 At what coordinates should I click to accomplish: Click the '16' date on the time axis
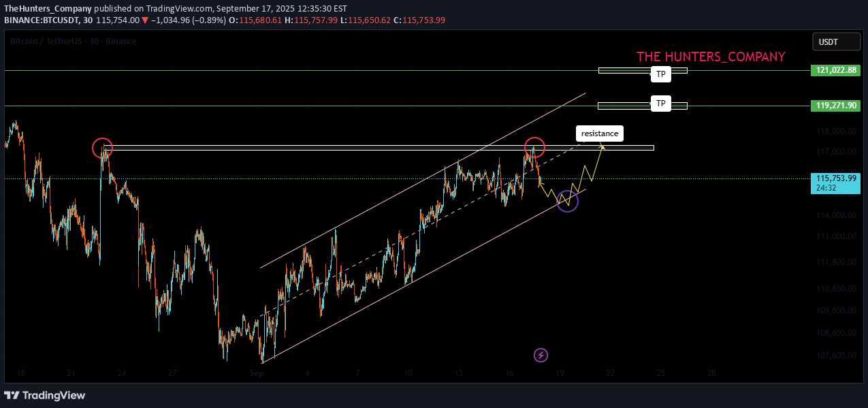tap(509, 373)
